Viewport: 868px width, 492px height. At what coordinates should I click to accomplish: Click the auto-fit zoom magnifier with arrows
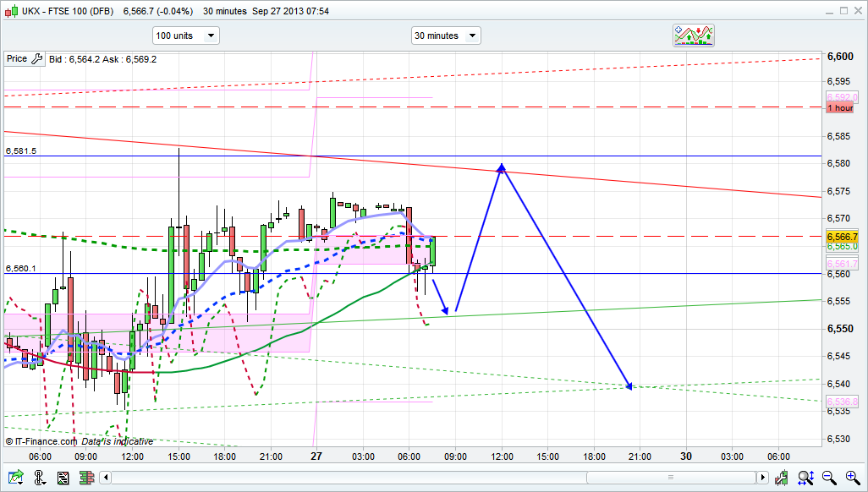(805, 478)
